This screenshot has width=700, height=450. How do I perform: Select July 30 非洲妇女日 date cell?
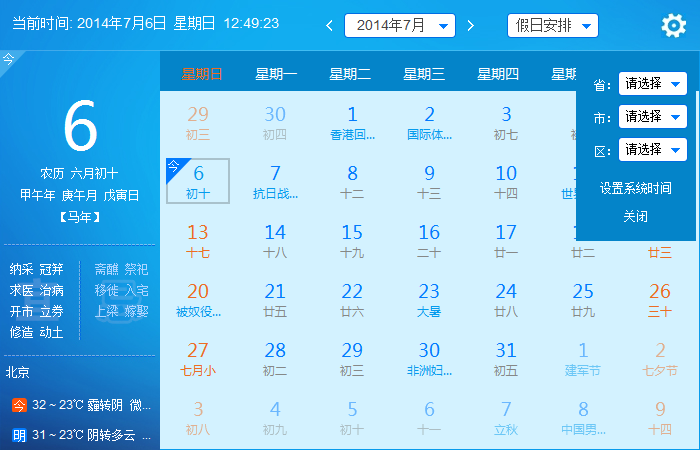click(x=429, y=358)
